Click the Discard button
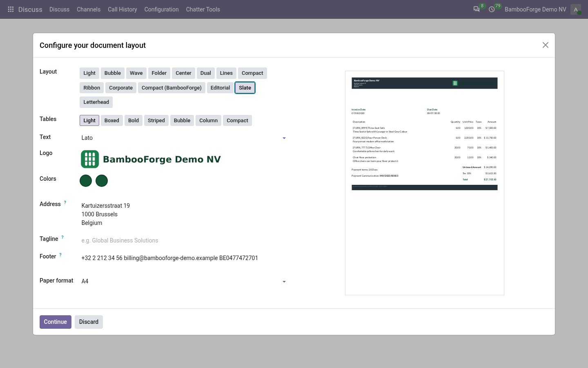Image resolution: width=588 pixels, height=368 pixels. pyautogui.click(x=89, y=322)
